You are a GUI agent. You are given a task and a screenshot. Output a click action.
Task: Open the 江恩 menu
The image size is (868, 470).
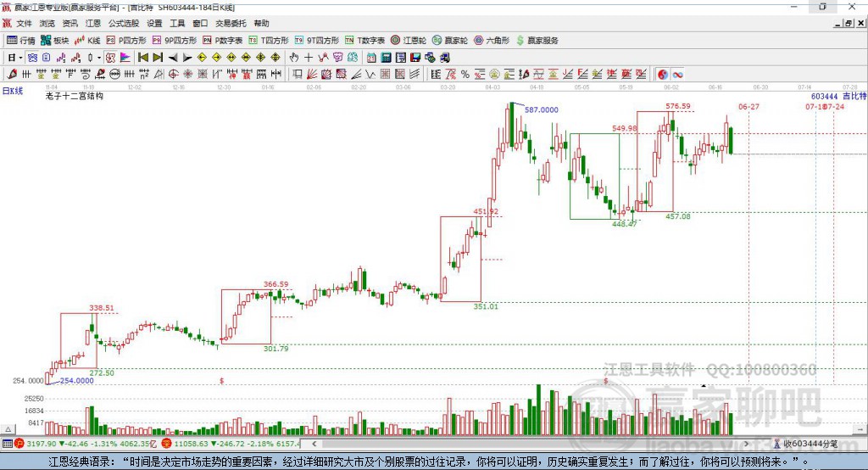coord(93,23)
